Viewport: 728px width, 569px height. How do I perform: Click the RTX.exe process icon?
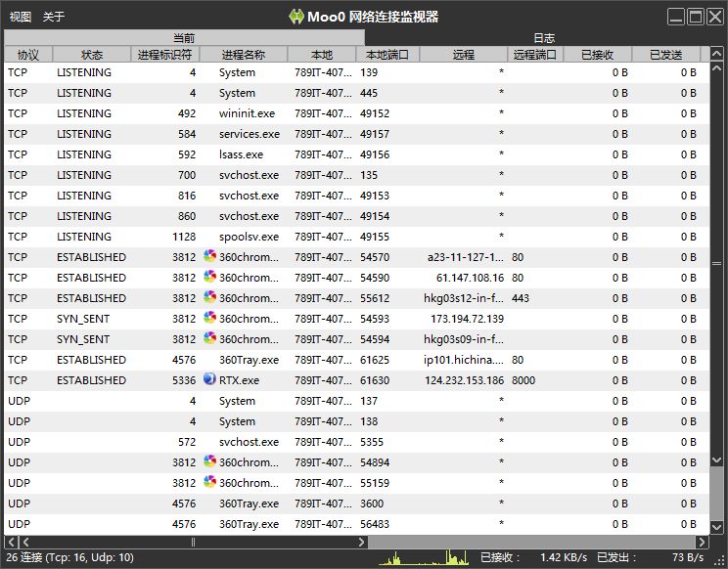pyautogui.click(x=209, y=379)
